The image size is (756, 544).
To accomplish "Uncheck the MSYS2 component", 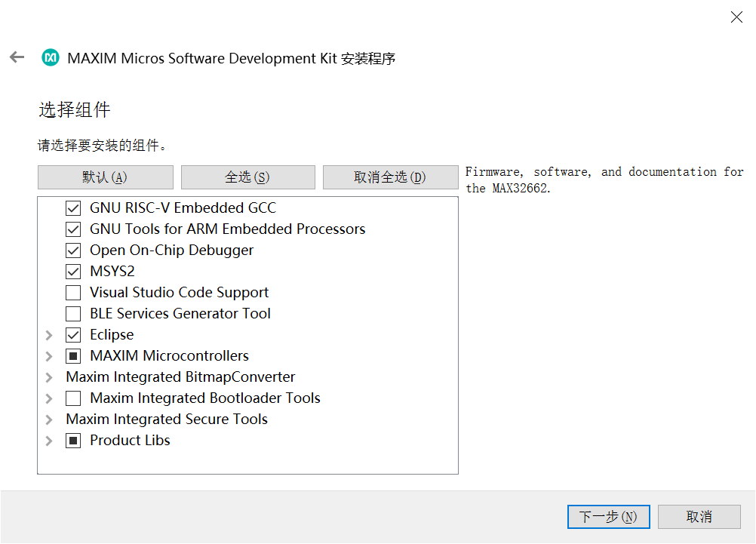I will point(73,272).
